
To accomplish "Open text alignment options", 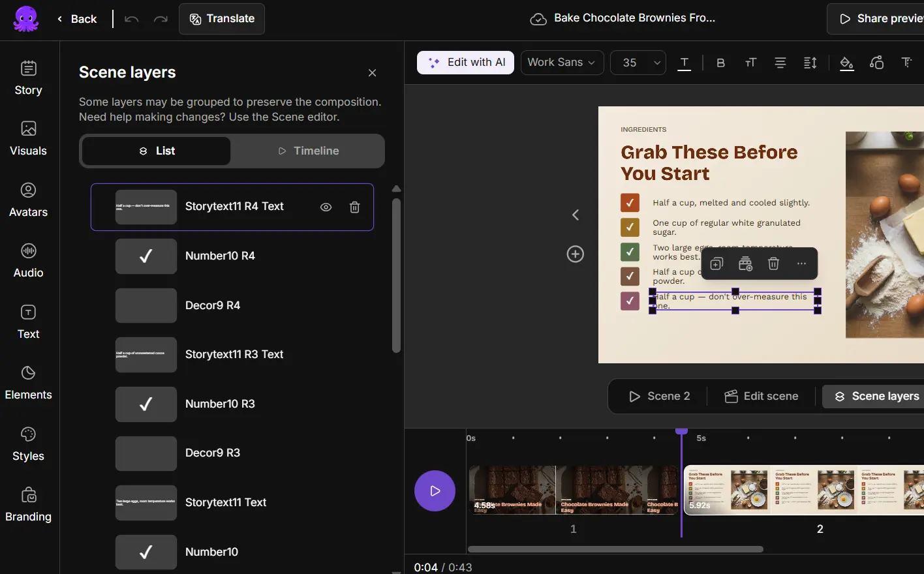I will point(780,63).
